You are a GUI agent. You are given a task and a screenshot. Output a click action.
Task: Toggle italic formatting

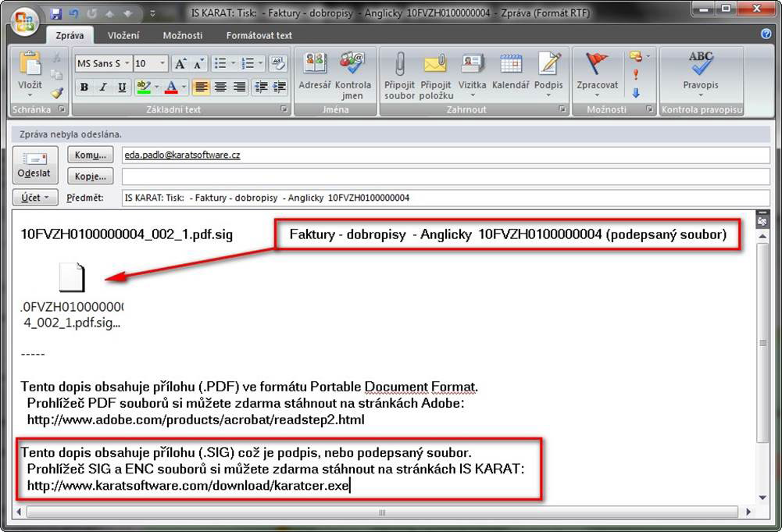(x=103, y=87)
